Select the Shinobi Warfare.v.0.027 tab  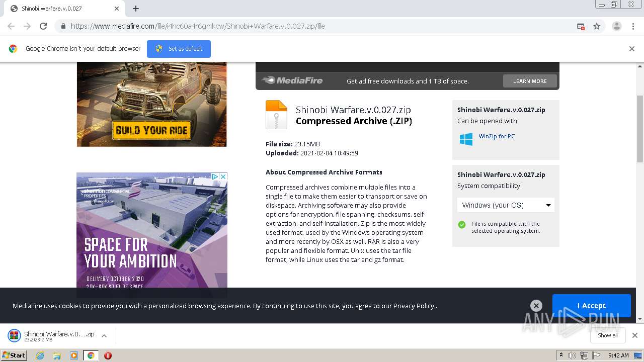(x=64, y=9)
